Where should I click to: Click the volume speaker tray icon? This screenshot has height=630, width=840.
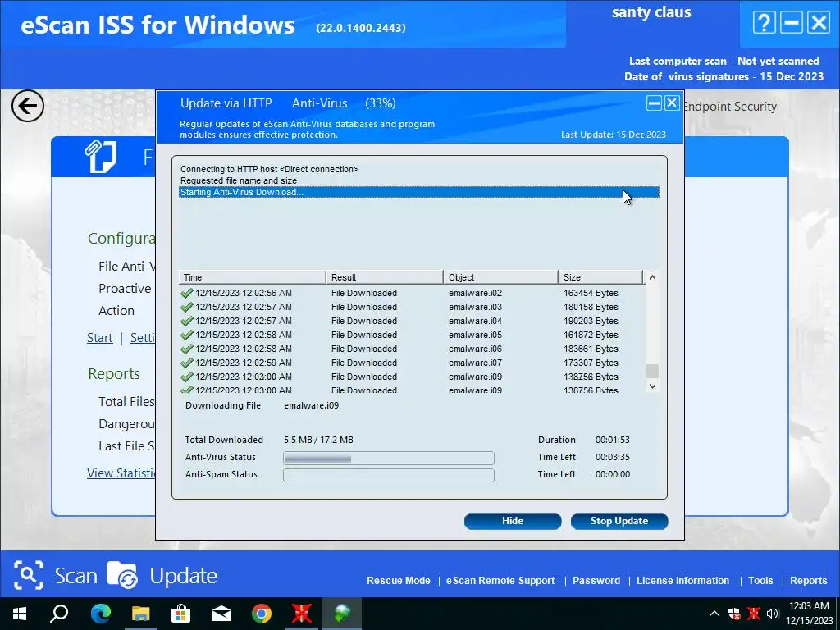coord(772,614)
